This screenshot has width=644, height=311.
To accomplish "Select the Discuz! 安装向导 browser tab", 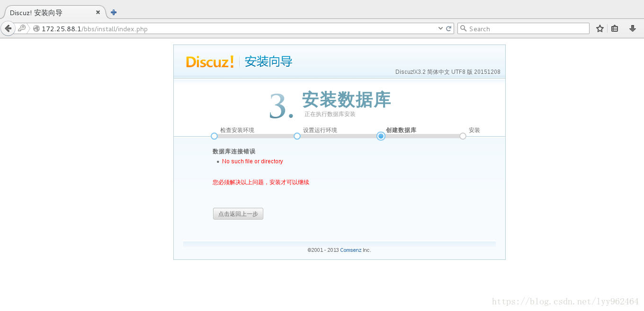I will click(x=54, y=12).
